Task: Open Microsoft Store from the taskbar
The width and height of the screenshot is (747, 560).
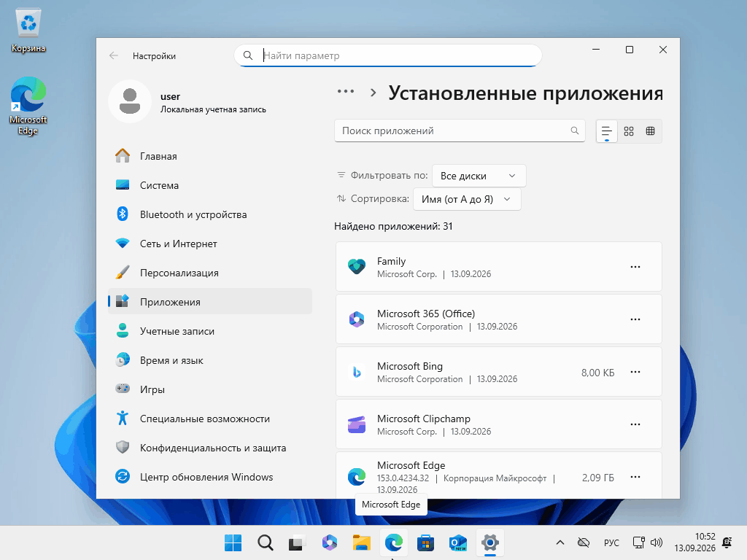Action: click(x=426, y=542)
